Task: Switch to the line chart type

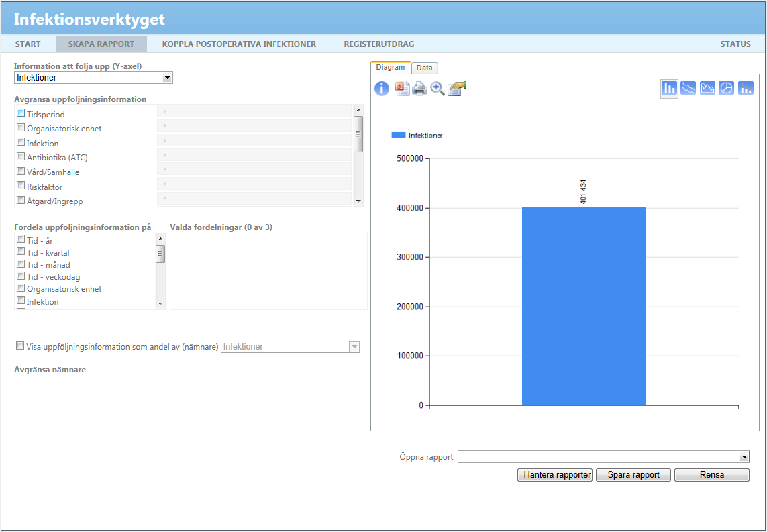Action: [688, 88]
